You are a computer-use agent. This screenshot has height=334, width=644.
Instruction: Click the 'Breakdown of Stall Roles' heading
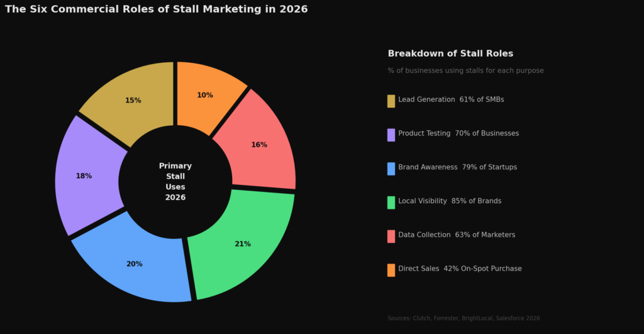(450, 53)
